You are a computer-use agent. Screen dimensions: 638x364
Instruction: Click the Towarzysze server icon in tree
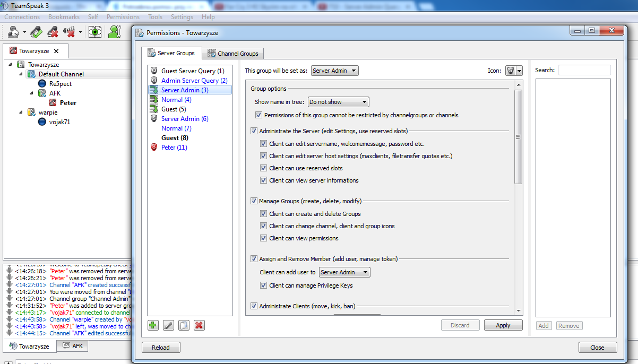[x=21, y=65]
